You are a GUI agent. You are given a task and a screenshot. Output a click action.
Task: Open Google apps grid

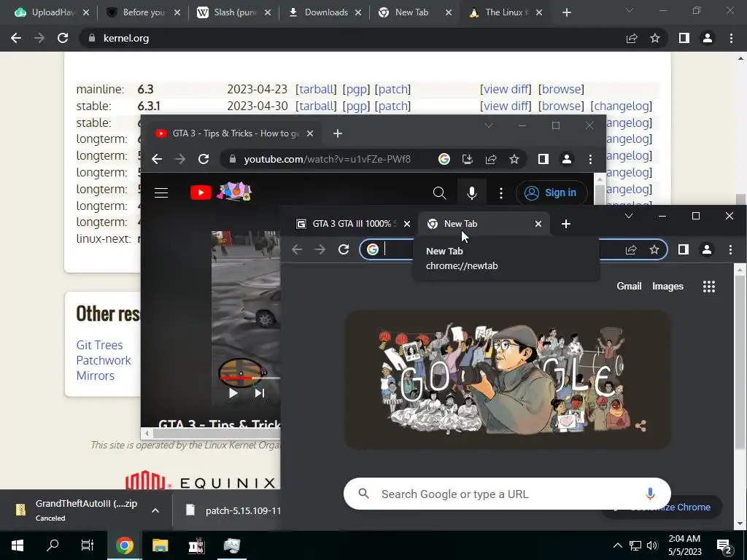point(709,286)
